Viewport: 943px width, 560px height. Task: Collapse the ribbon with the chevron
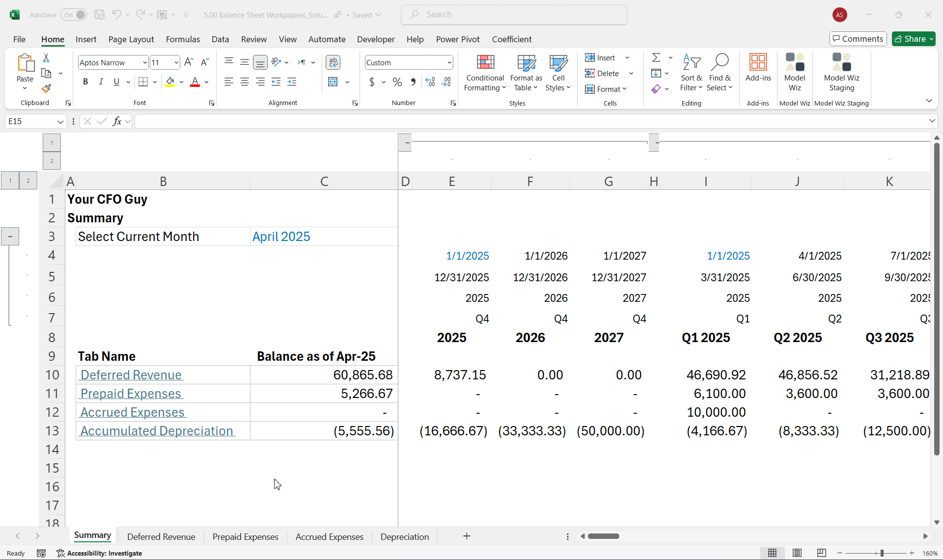tap(929, 101)
